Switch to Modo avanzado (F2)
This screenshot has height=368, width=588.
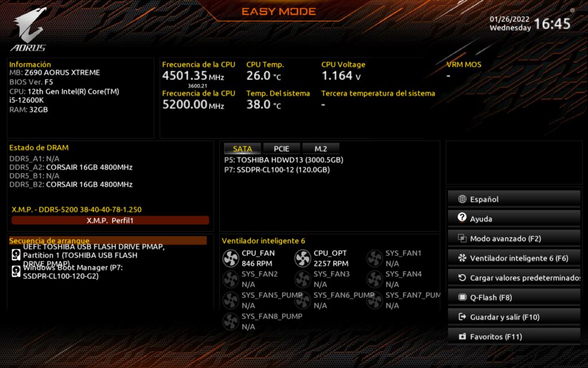point(514,238)
